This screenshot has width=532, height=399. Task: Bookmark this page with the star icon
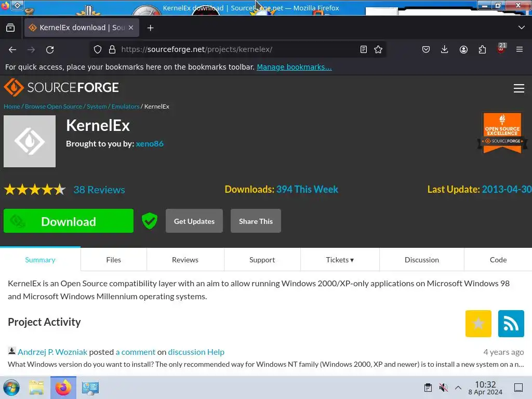pyautogui.click(x=378, y=49)
